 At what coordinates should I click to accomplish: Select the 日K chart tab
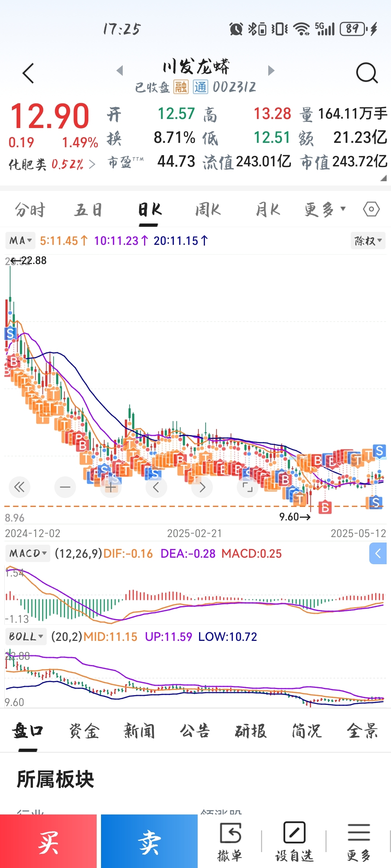(x=150, y=209)
